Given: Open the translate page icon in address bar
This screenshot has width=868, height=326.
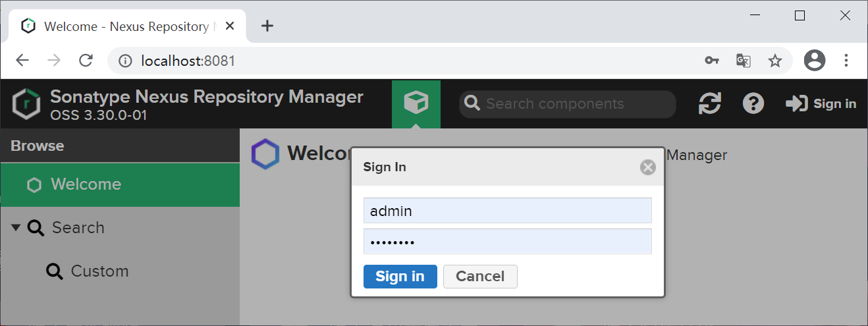Looking at the screenshot, I should pyautogui.click(x=744, y=61).
